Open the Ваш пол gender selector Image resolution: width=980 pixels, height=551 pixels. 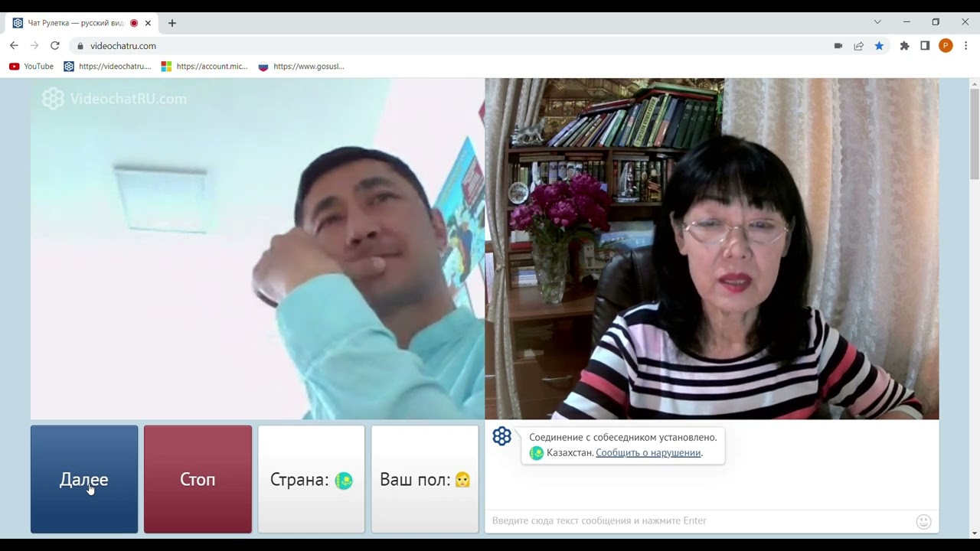point(425,479)
